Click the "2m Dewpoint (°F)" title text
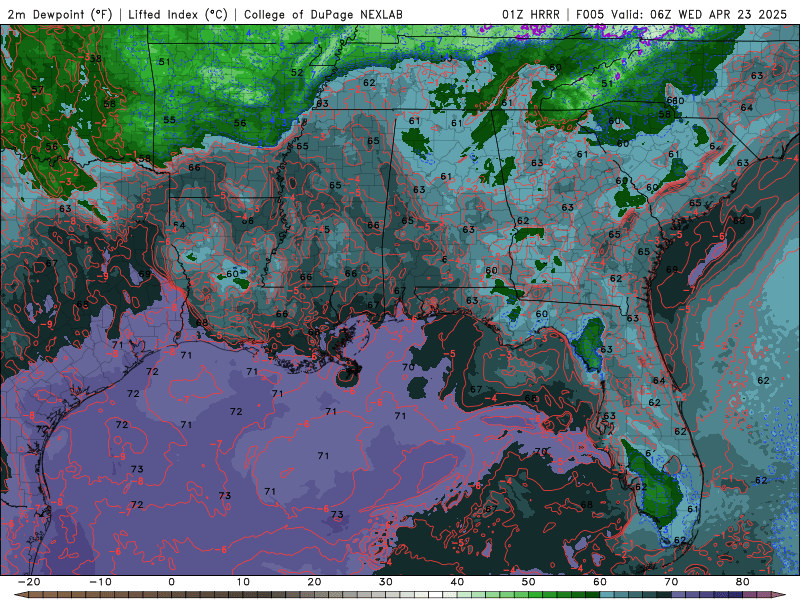Image resolution: width=800 pixels, height=600 pixels. [60, 15]
